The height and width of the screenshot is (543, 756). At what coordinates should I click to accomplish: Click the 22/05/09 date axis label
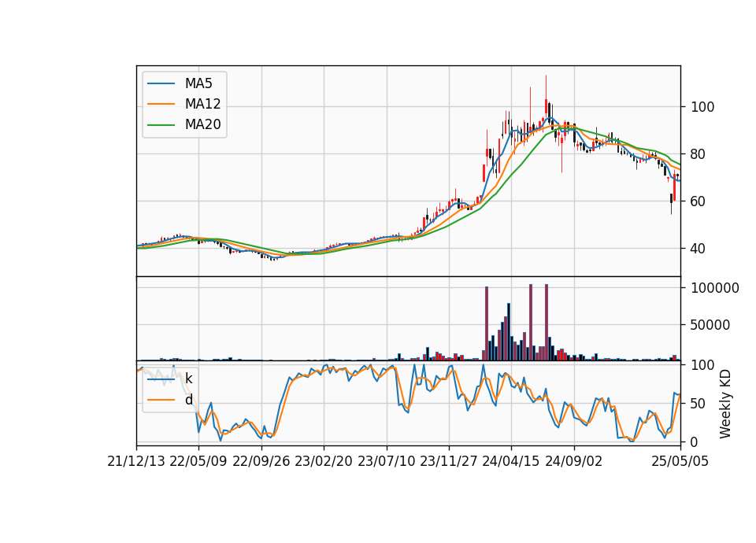click(198, 461)
